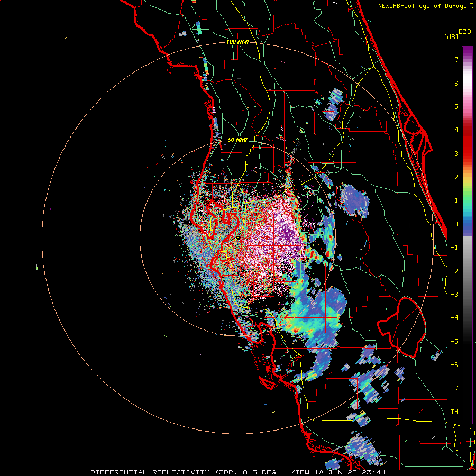Screen dimensions: 476x476
Task: Click the 4 value on color scale
Action: pos(456,130)
